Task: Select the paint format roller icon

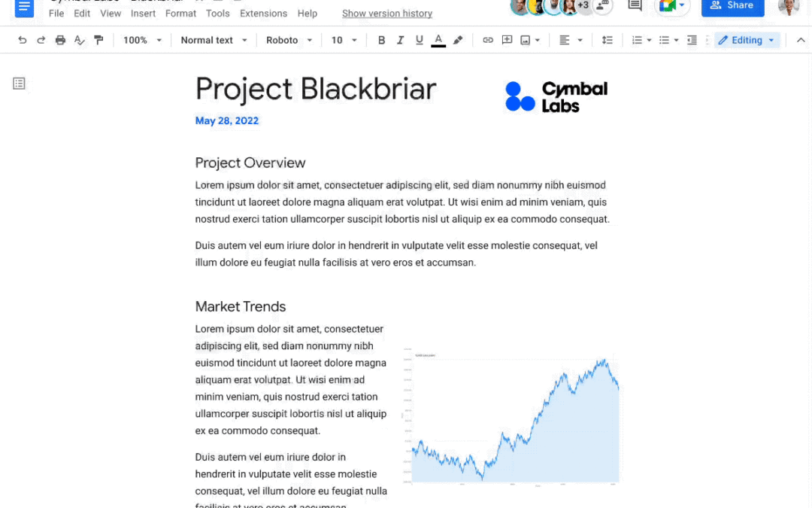Action: pyautogui.click(x=98, y=40)
